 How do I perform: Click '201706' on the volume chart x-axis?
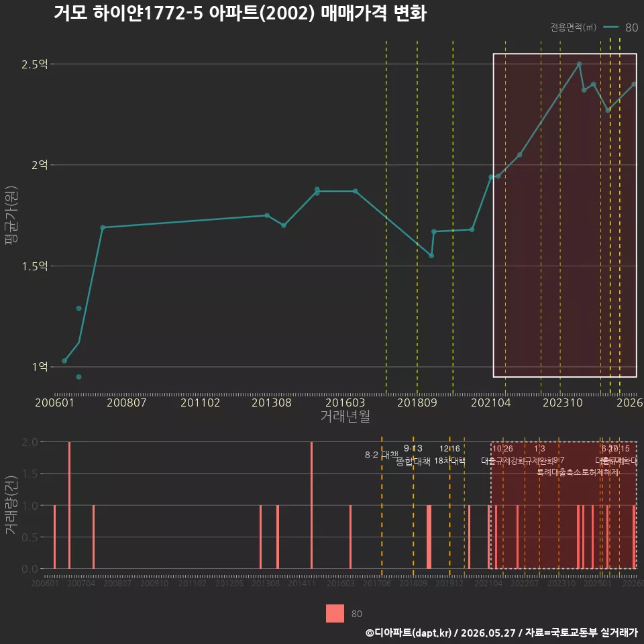click(x=377, y=583)
